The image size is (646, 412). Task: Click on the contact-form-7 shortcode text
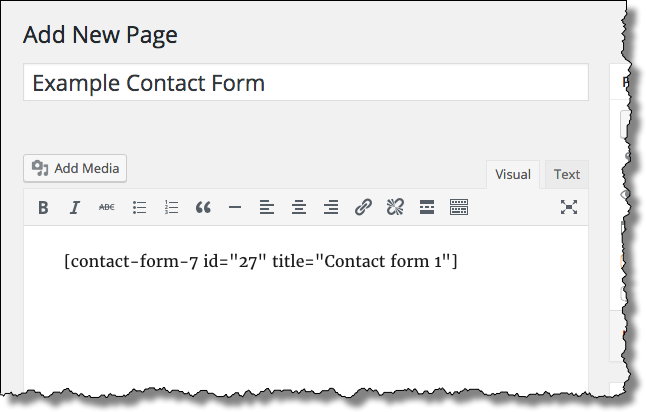(261, 261)
